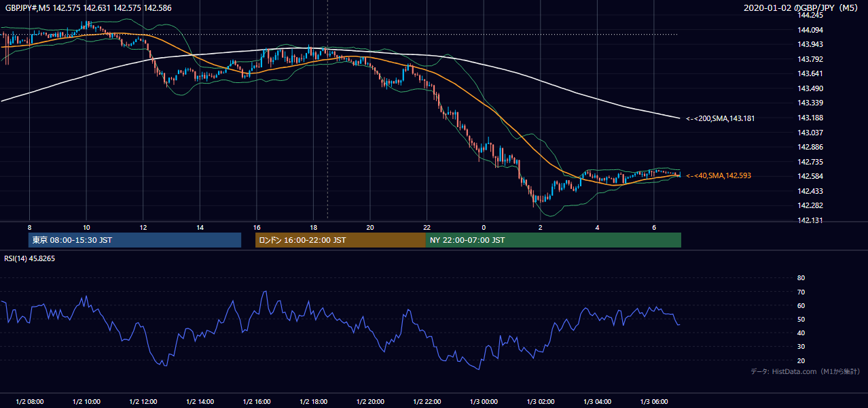Click RSI scale value 60
The height and width of the screenshot is (408, 868).
pyautogui.click(x=801, y=305)
